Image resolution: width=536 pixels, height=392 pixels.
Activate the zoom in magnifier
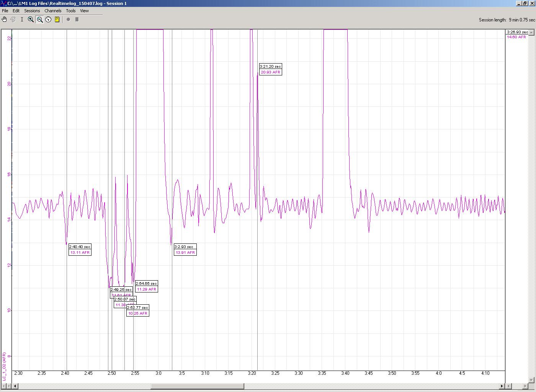(x=31, y=20)
